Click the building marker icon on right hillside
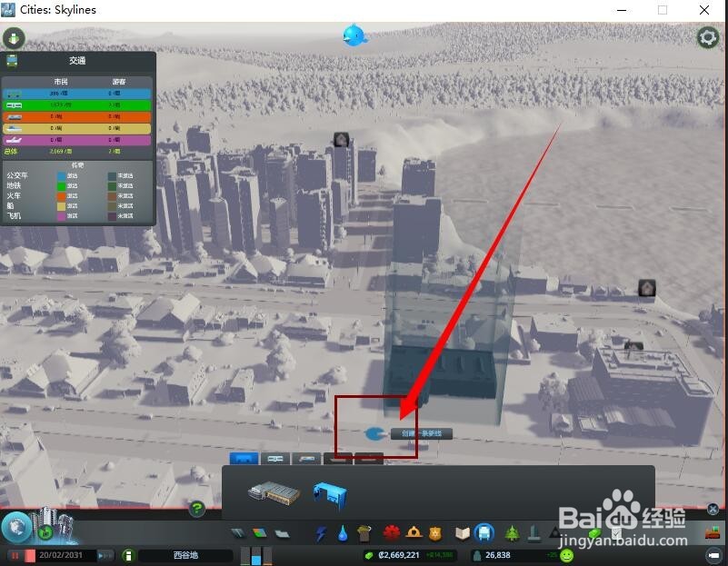Image resolution: width=728 pixels, height=566 pixels. [647, 288]
